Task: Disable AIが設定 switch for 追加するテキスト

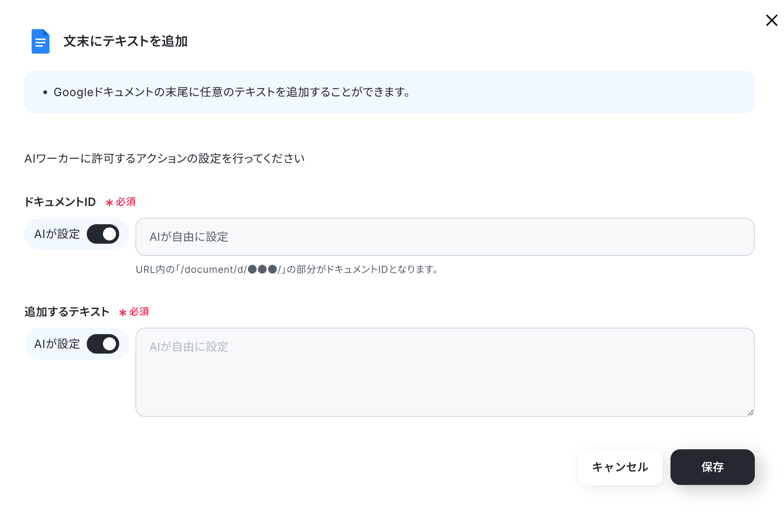Action: coord(103,344)
